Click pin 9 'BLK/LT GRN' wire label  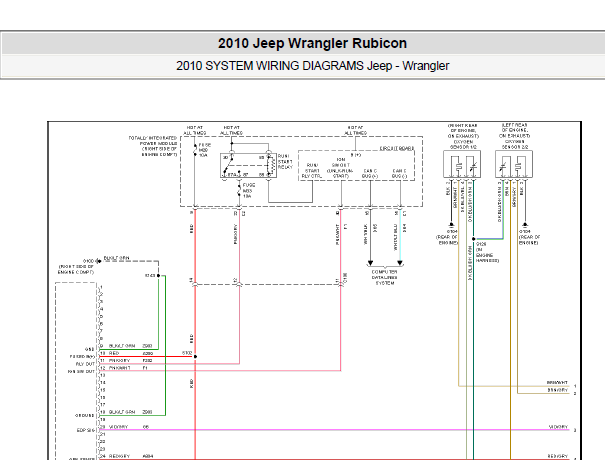pyautogui.click(x=122, y=346)
